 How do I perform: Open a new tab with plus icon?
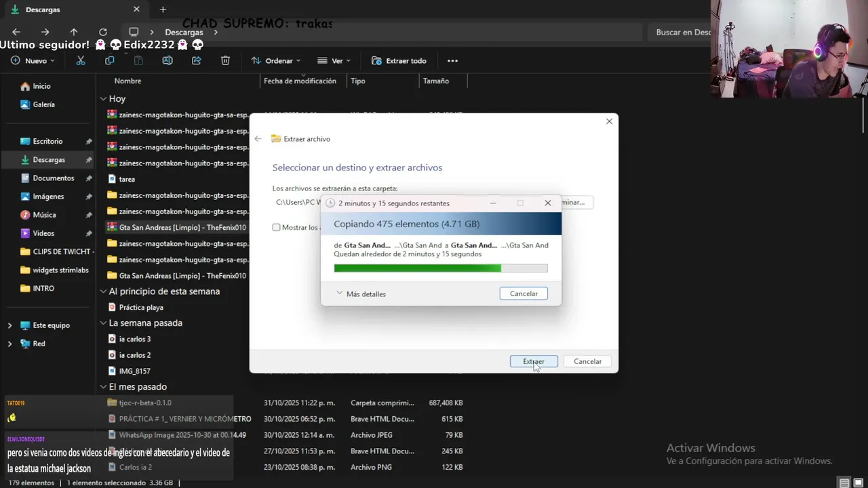coord(163,9)
